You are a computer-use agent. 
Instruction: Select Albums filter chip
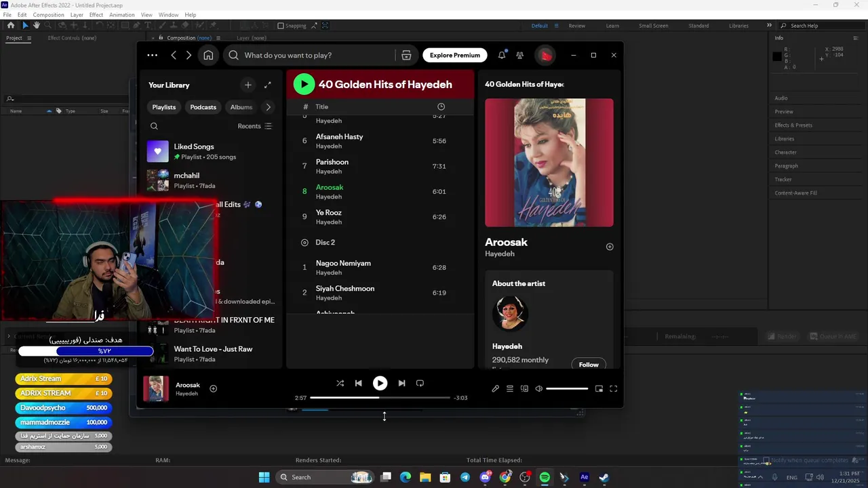point(241,107)
